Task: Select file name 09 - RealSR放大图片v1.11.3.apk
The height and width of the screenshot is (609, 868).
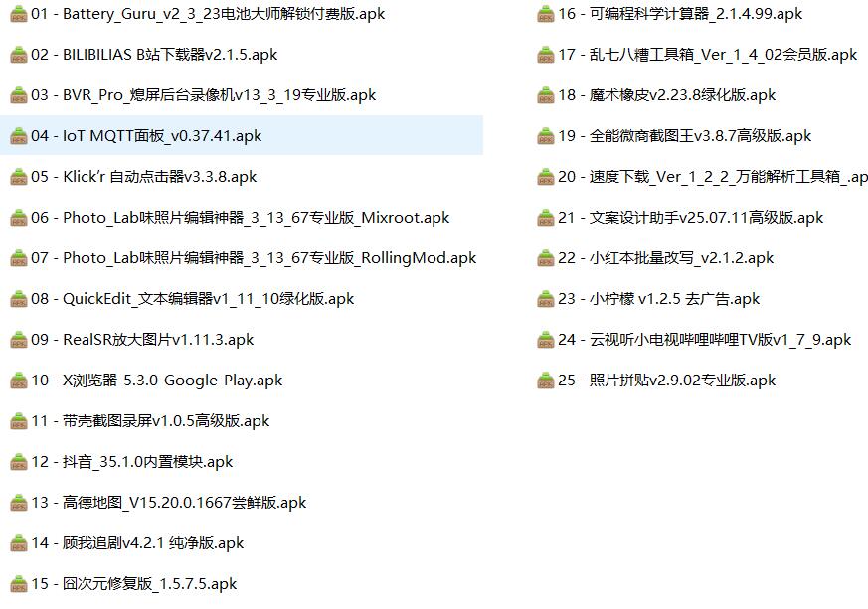Action: (x=142, y=339)
